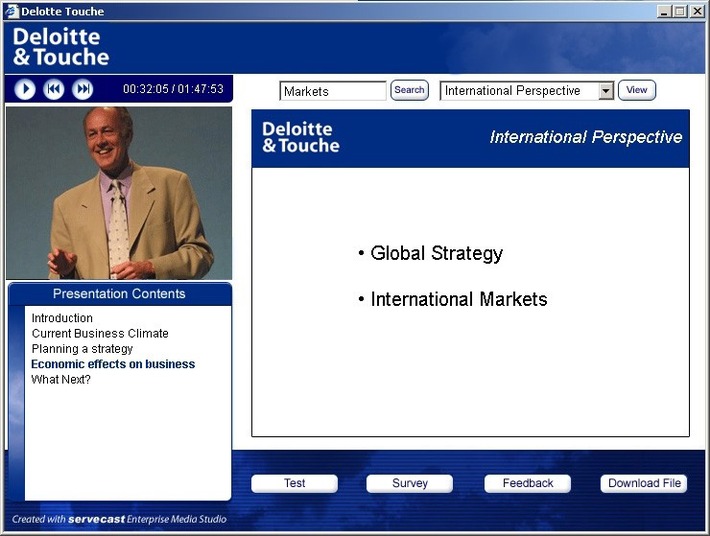Click the Markets search input field
Screen dimensions: 710x536
coord(333,91)
